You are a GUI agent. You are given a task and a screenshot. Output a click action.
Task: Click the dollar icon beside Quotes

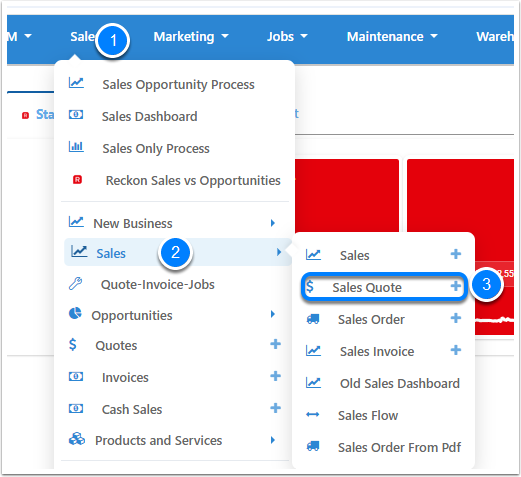point(73,344)
